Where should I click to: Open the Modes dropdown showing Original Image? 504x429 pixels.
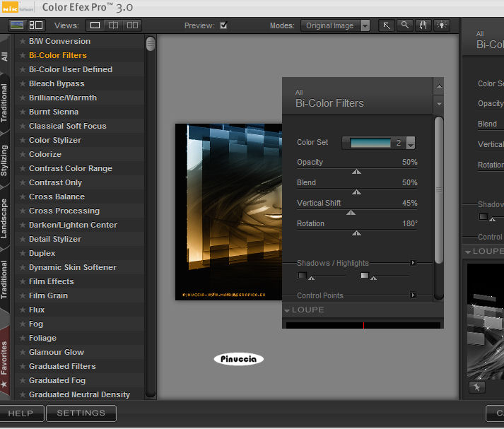335,25
